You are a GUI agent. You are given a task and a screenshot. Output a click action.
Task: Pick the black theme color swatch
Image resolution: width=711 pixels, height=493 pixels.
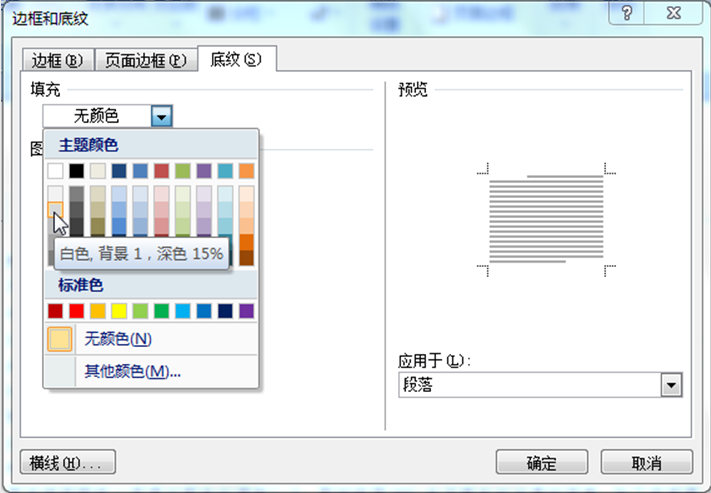click(77, 171)
